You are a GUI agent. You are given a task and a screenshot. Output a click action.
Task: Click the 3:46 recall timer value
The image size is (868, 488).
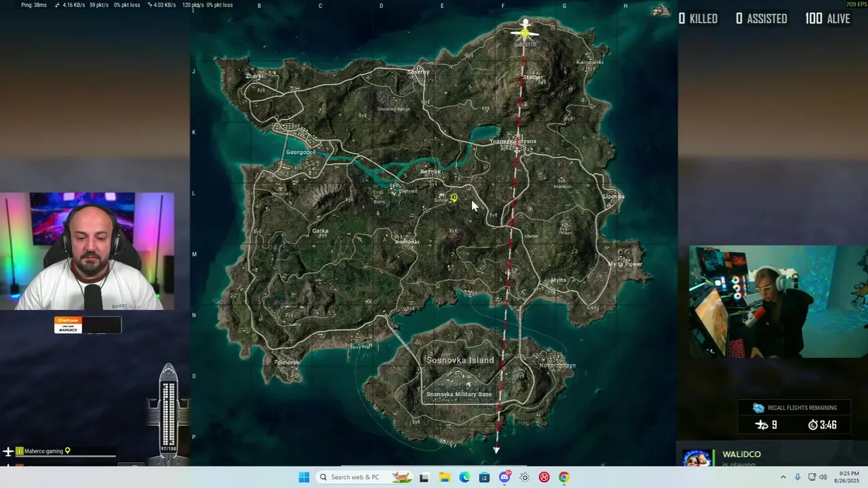[827, 425]
